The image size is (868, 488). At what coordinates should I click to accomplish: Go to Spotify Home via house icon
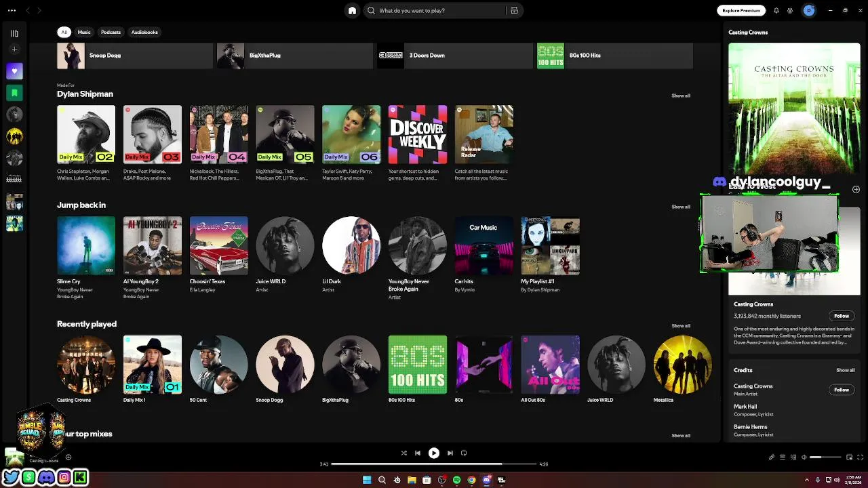pos(352,10)
